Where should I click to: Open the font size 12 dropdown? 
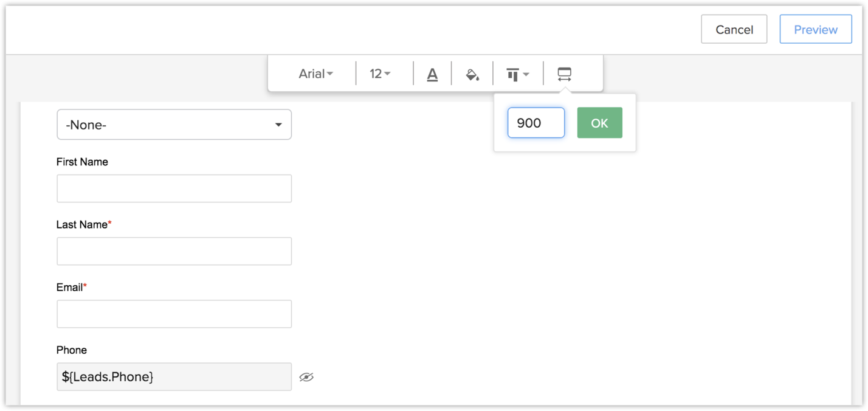pos(381,74)
